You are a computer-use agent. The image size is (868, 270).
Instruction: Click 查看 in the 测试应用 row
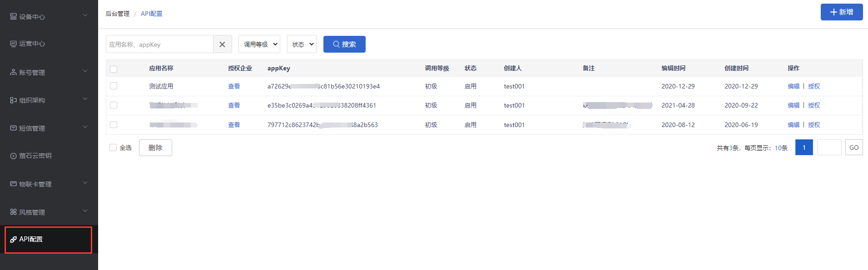pos(234,86)
